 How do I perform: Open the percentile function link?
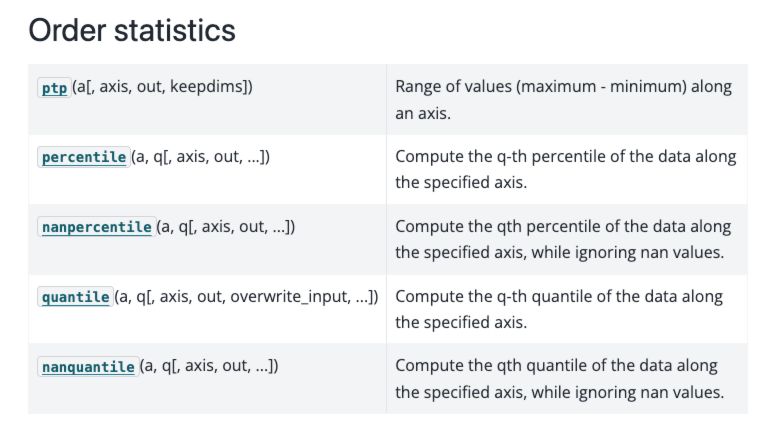(84, 157)
